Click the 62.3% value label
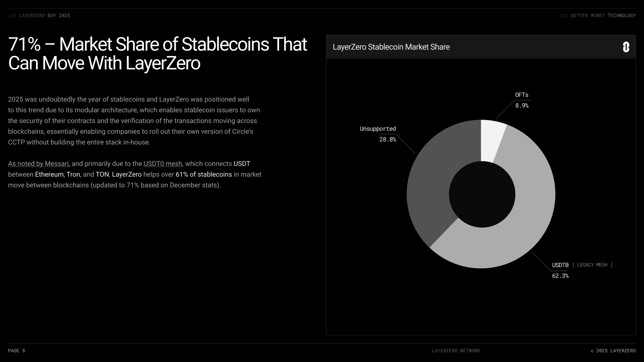 560,276
